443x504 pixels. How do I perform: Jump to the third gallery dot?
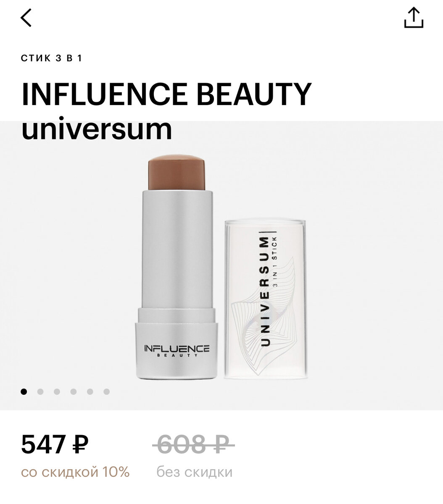coord(57,391)
